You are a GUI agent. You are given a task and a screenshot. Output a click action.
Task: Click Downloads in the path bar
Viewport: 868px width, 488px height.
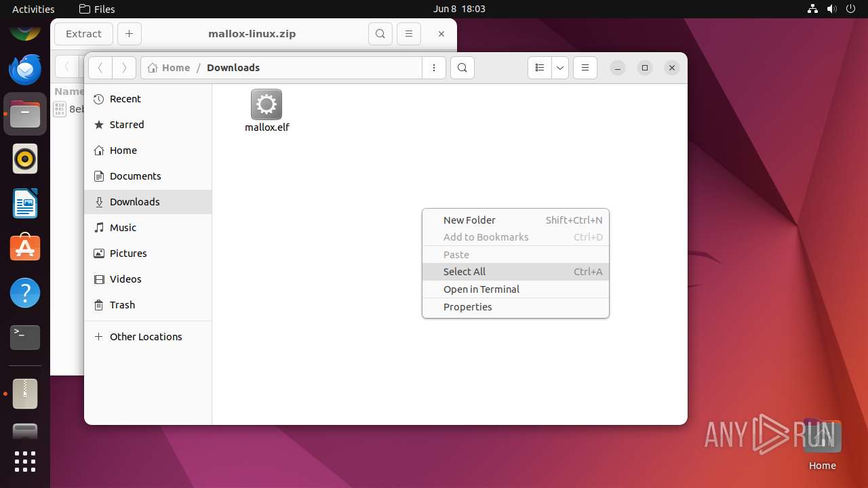233,68
